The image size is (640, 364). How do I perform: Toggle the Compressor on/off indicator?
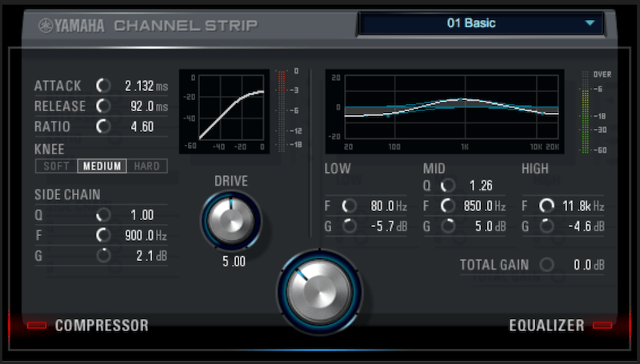point(36,326)
